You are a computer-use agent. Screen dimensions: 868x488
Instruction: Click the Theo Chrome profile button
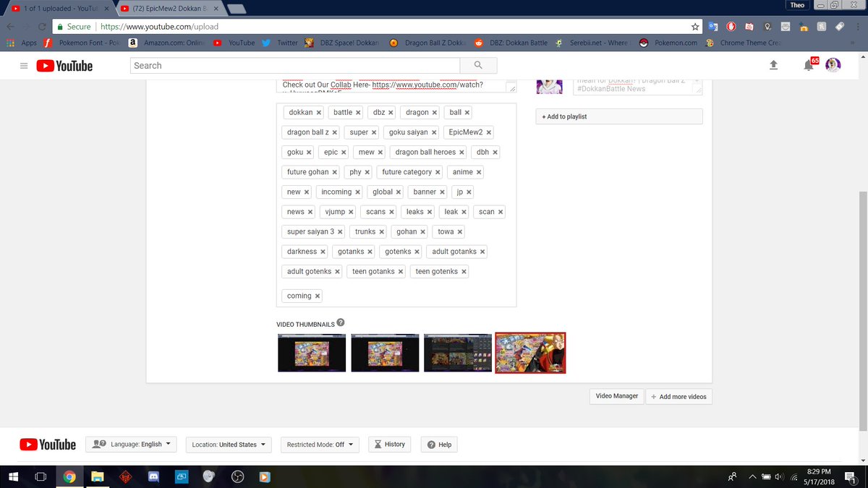[x=796, y=5]
